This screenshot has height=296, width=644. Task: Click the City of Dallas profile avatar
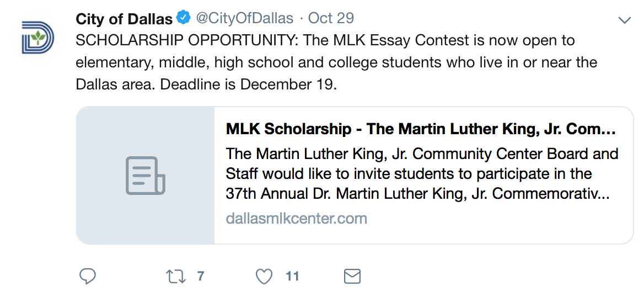click(38, 38)
